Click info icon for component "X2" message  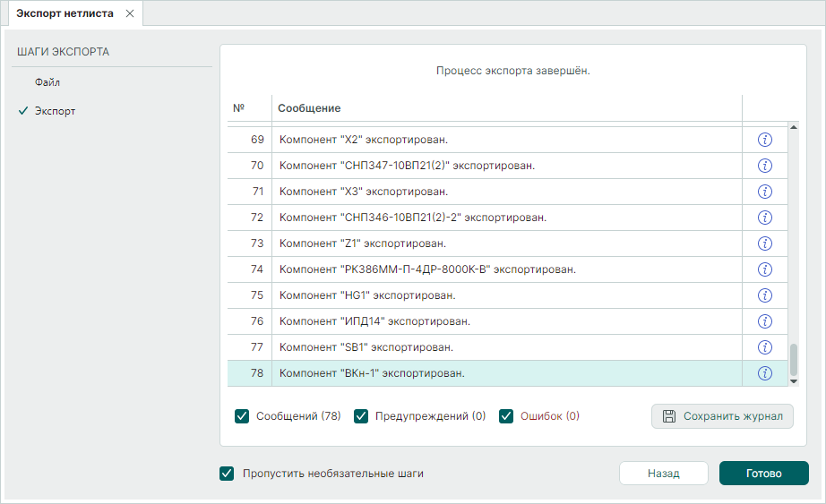click(x=765, y=140)
